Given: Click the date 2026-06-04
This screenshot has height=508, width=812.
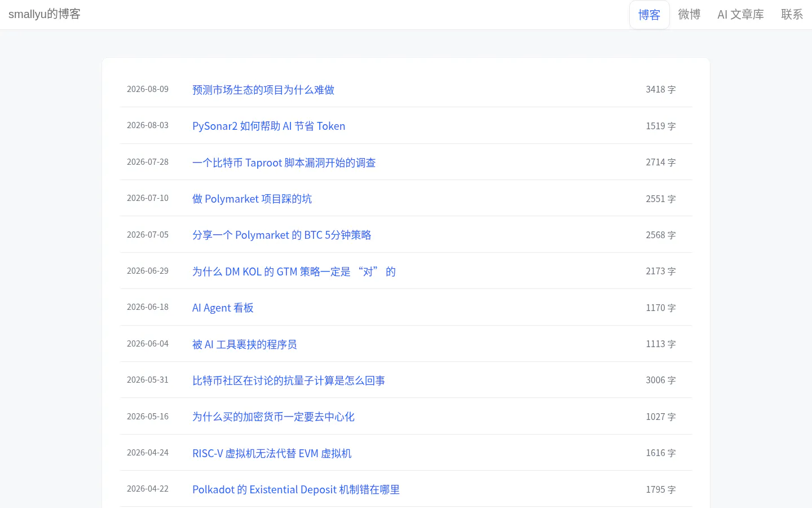Looking at the screenshot, I should [148, 344].
